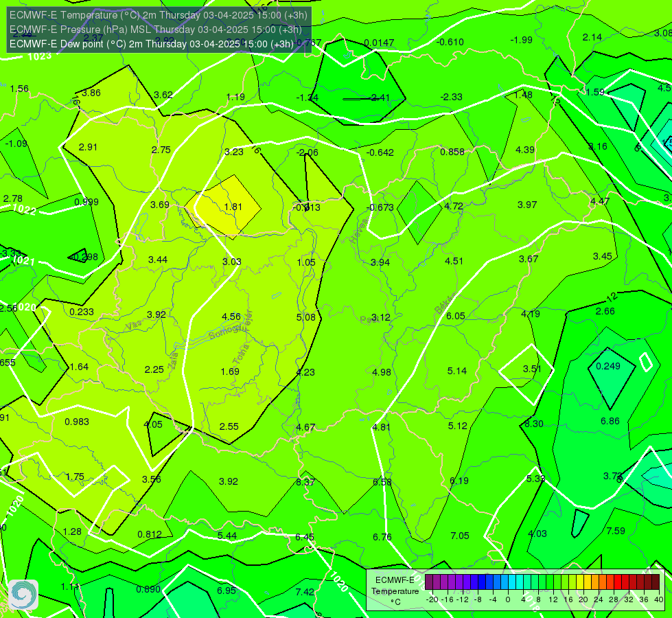Click the dew point value 4.51
672x618 pixels.
tap(454, 261)
